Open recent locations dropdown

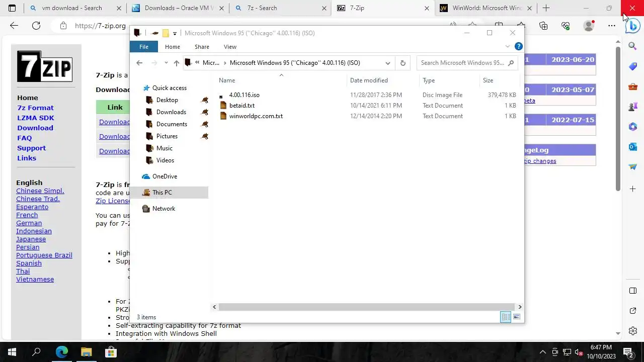pos(166,63)
